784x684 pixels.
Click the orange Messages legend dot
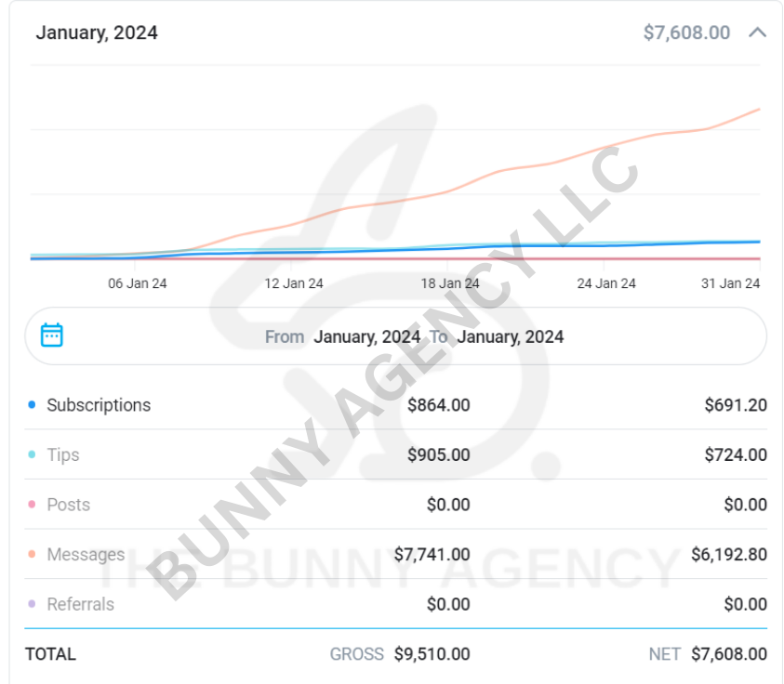(x=32, y=554)
